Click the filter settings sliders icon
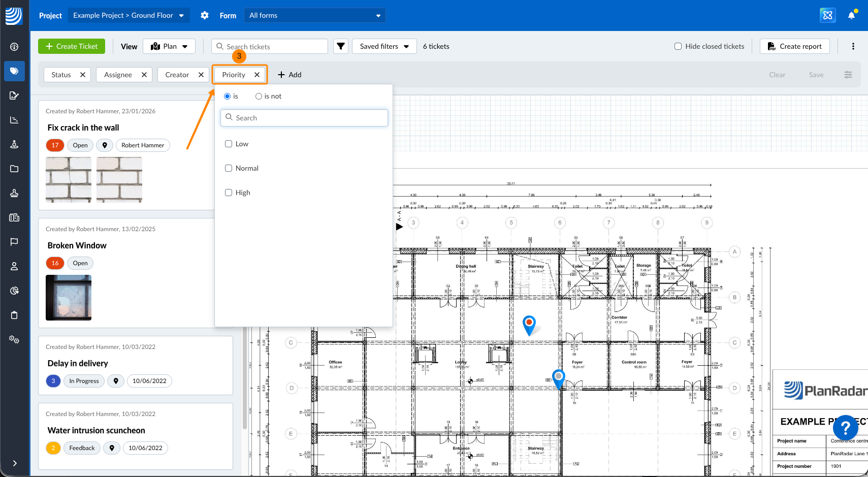 pyautogui.click(x=848, y=75)
